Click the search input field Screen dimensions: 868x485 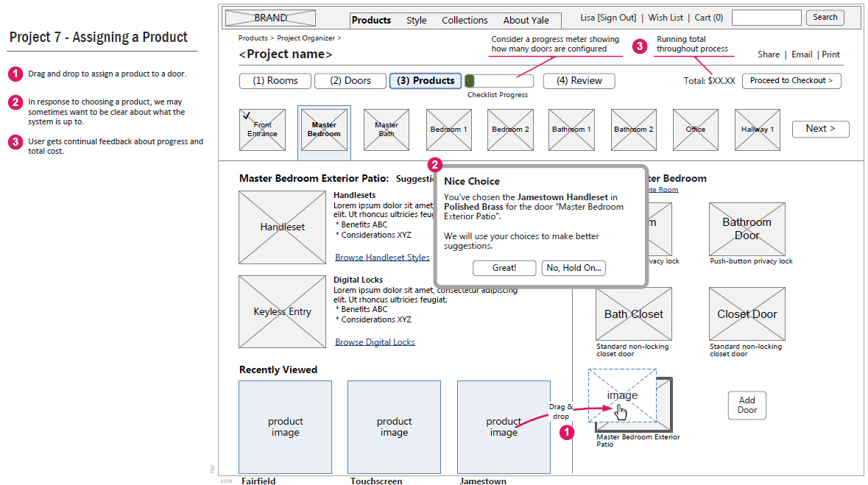(x=766, y=18)
